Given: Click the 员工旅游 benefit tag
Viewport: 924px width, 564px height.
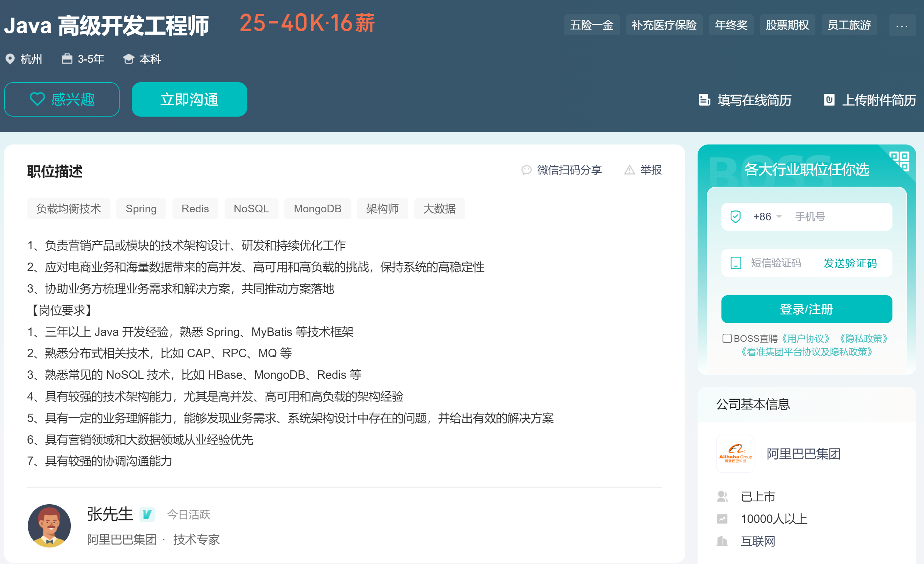Looking at the screenshot, I should [849, 25].
